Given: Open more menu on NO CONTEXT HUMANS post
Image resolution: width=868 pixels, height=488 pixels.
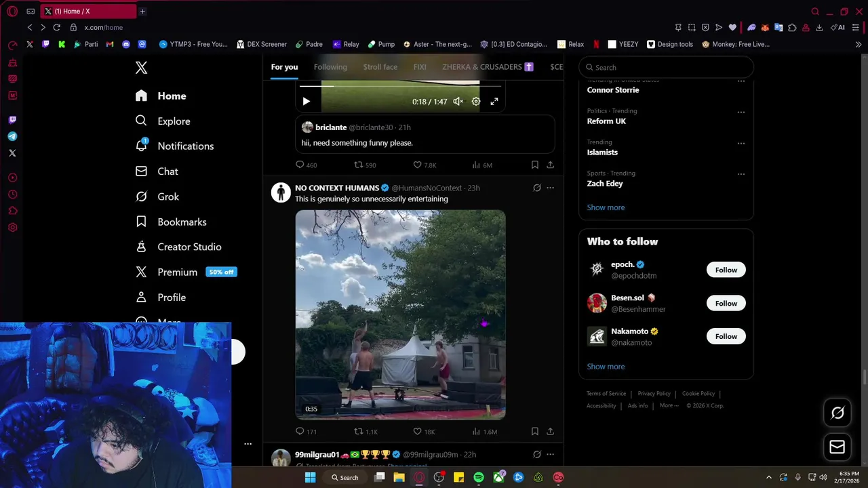Looking at the screenshot, I should pyautogui.click(x=550, y=188).
